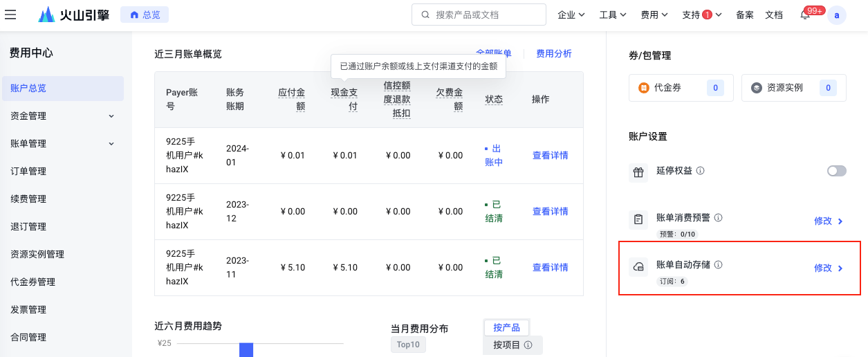Click the product and document search box
This screenshot has width=868, height=357.
[x=479, y=15]
